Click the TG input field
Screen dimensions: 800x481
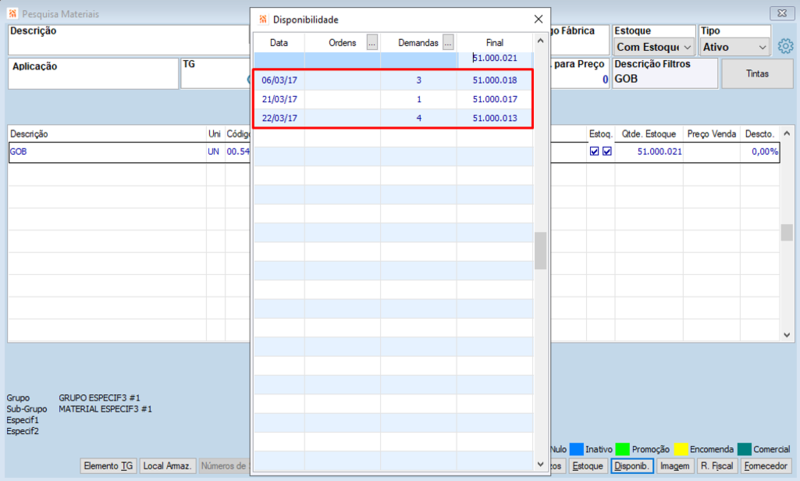coord(215,73)
